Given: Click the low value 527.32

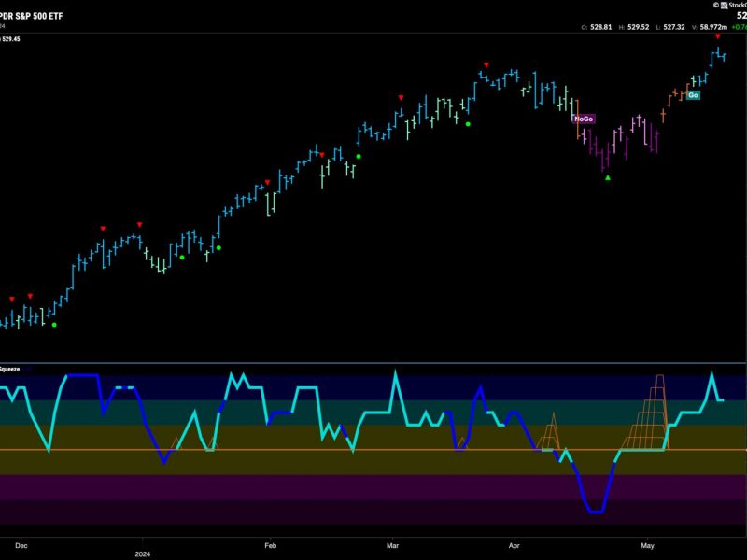Looking at the screenshot, I should (674, 27).
